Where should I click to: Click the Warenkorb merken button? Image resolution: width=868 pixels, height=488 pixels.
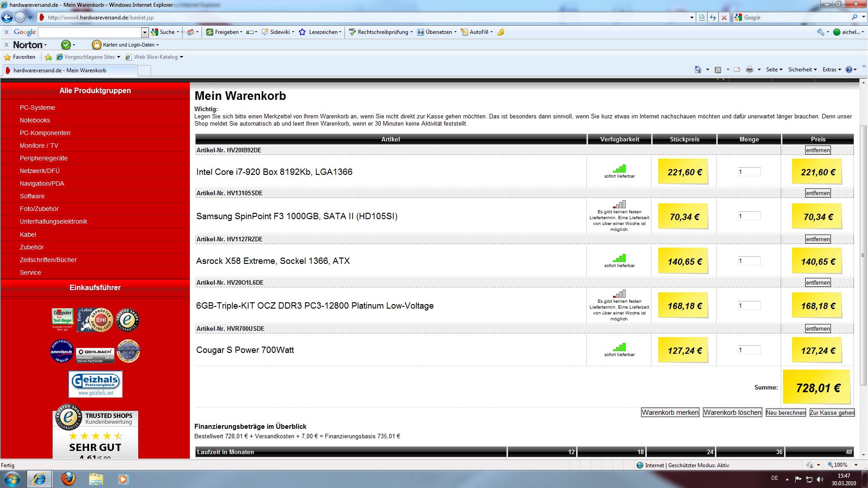[670, 412]
